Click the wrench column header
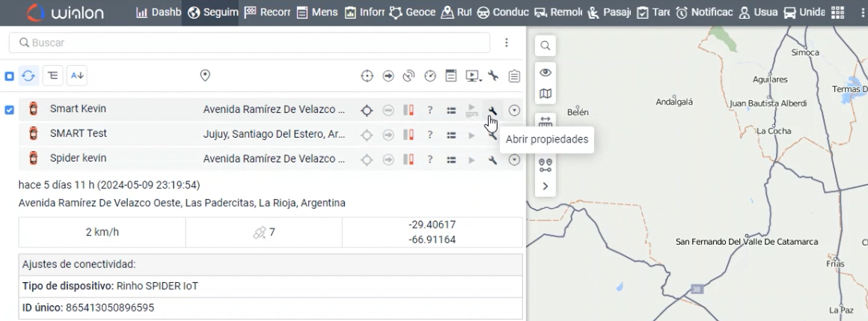Image resolution: width=868 pixels, height=321 pixels. [492, 76]
